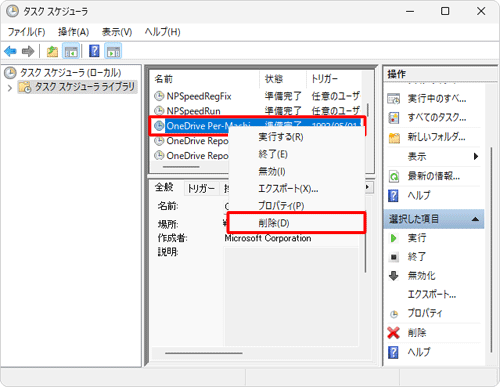Click 最新の情報... action link
This screenshot has width=500, height=387.
[434, 176]
